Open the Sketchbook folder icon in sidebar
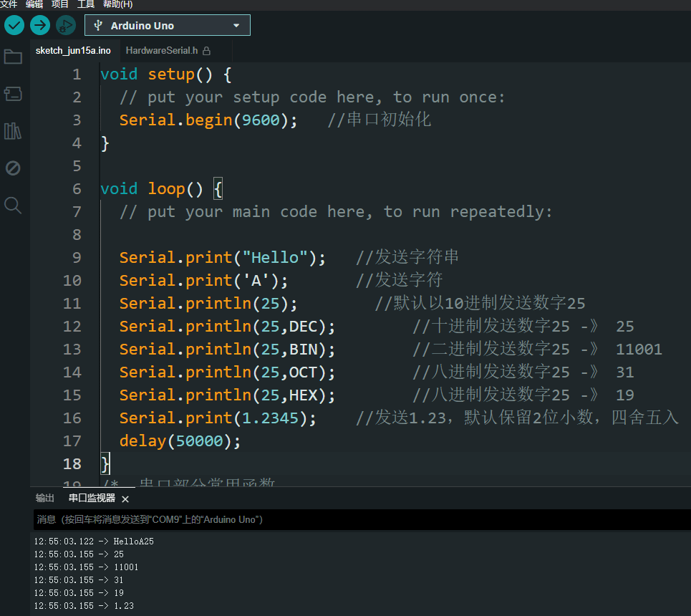The height and width of the screenshot is (616, 691). [x=13, y=57]
